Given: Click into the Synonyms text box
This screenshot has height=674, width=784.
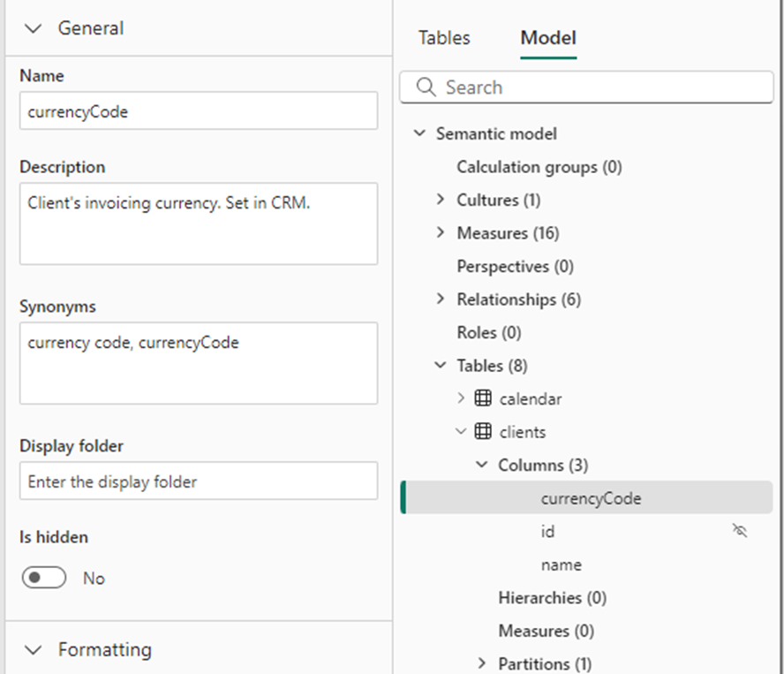Looking at the screenshot, I should click(x=199, y=363).
